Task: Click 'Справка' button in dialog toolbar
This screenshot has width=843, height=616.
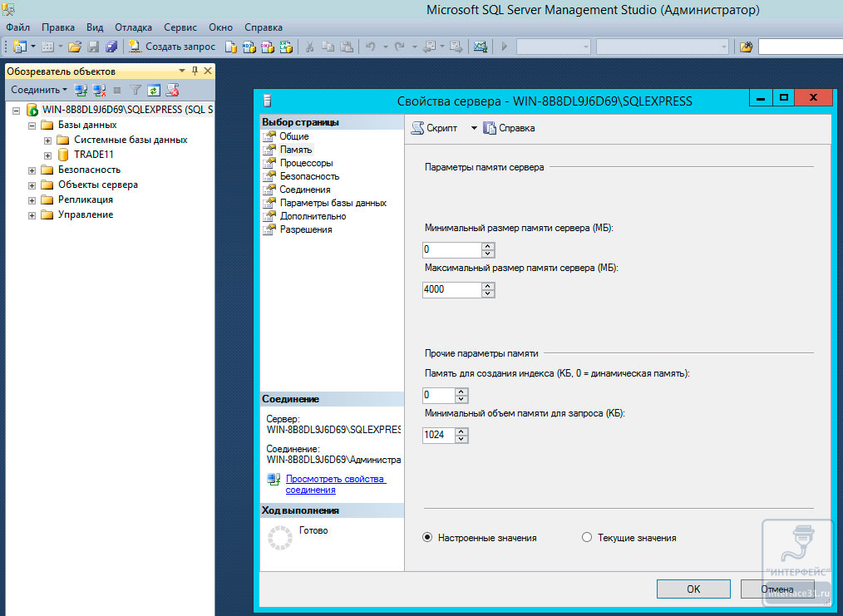Action: pyautogui.click(x=509, y=128)
